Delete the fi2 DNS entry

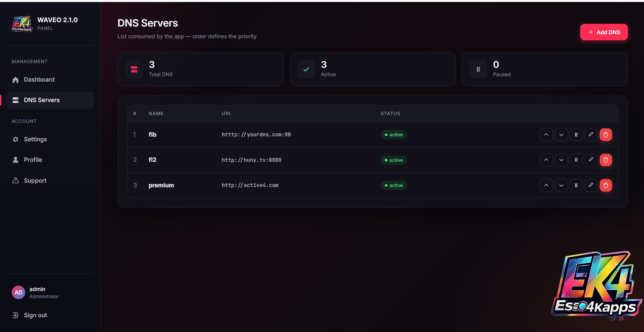606,160
